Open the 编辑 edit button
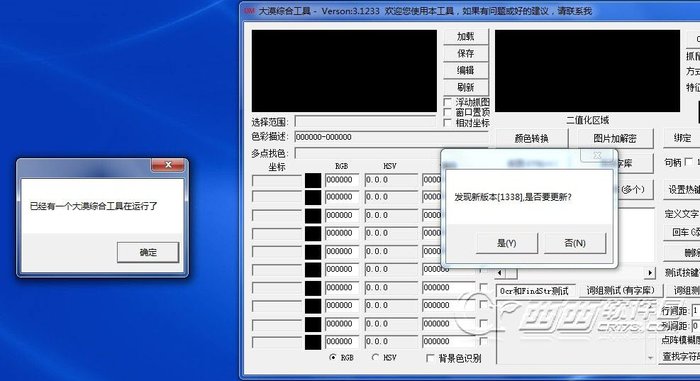700x381 pixels. point(466,71)
